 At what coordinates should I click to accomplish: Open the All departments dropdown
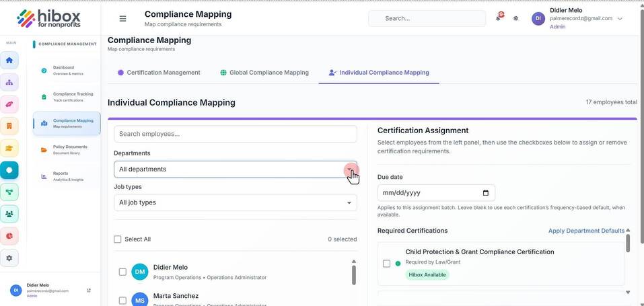point(236,169)
